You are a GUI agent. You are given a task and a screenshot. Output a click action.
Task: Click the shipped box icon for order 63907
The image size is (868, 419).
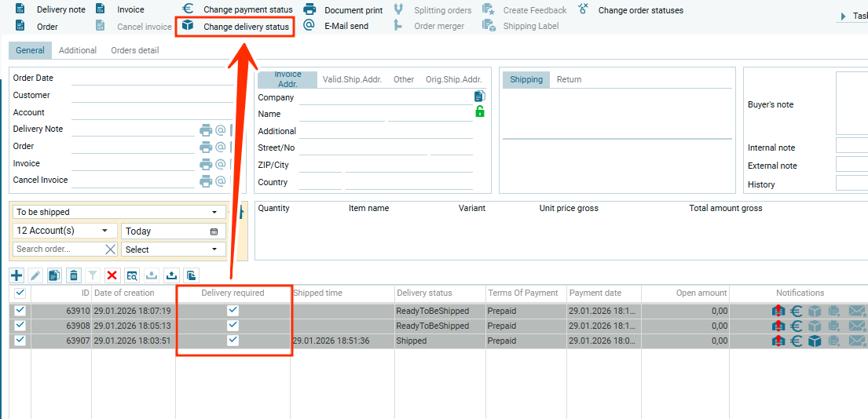pos(815,341)
